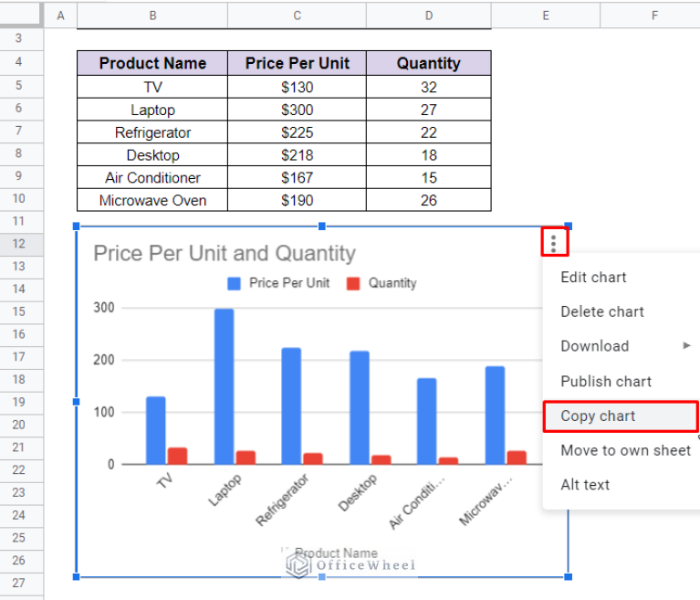Click the red TV quantity bar

pyautogui.click(x=177, y=456)
